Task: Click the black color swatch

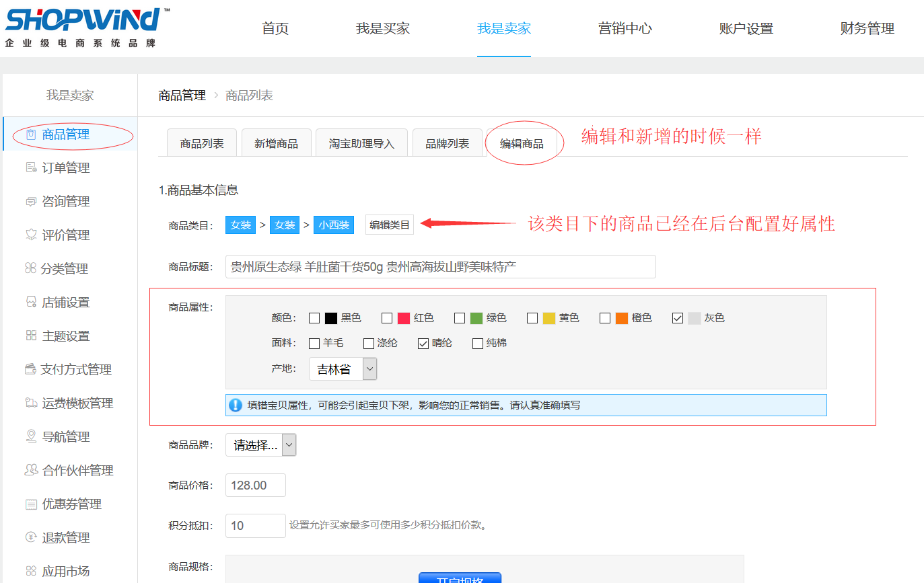Action: [331, 318]
